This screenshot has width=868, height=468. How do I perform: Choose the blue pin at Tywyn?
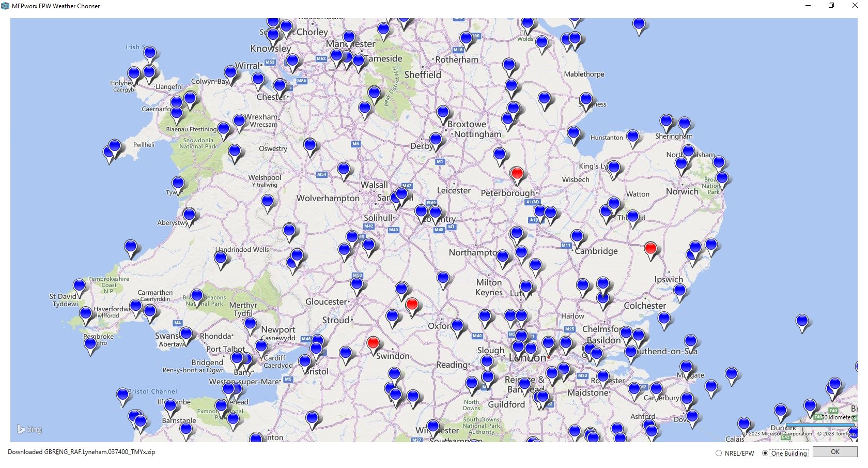coord(178,185)
